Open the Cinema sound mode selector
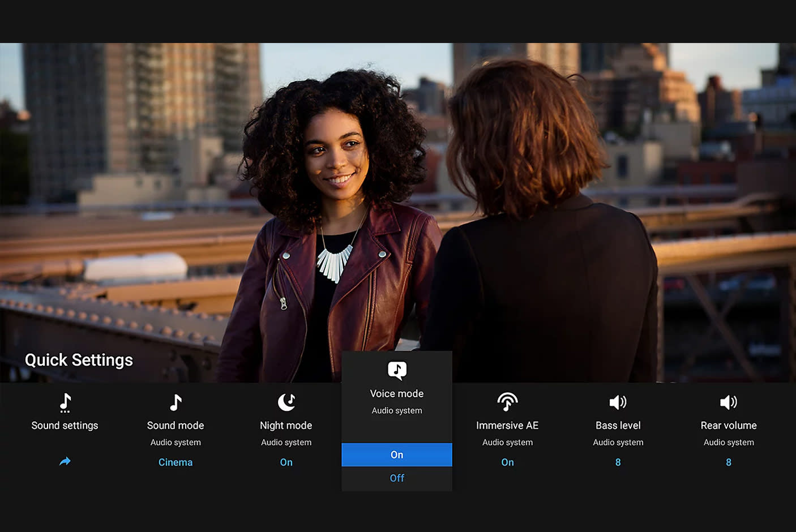 coord(176,462)
